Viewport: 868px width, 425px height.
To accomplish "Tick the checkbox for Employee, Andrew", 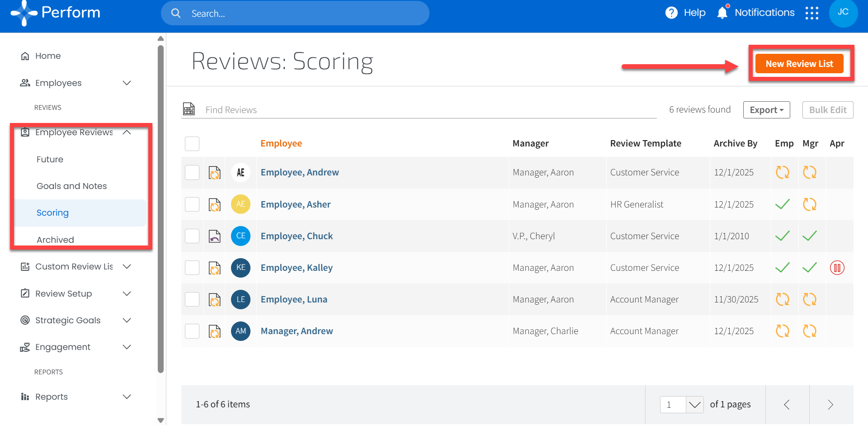I will pyautogui.click(x=192, y=172).
